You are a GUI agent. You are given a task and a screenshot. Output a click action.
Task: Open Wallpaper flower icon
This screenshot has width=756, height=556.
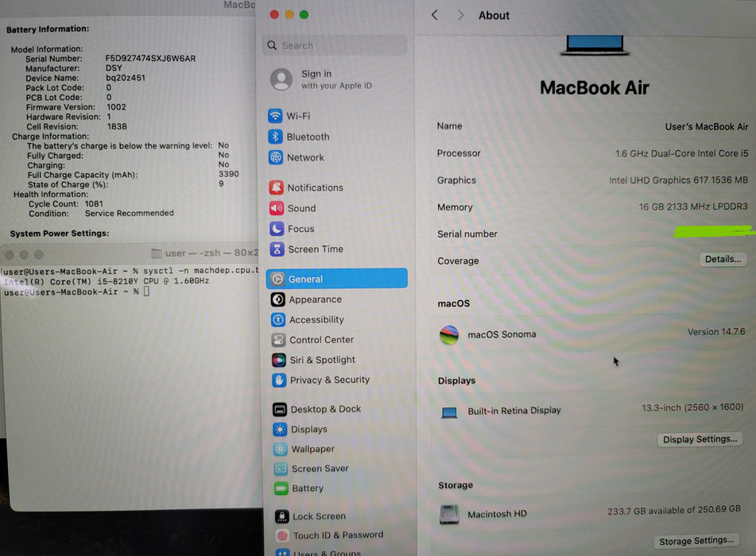[x=280, y=449]
